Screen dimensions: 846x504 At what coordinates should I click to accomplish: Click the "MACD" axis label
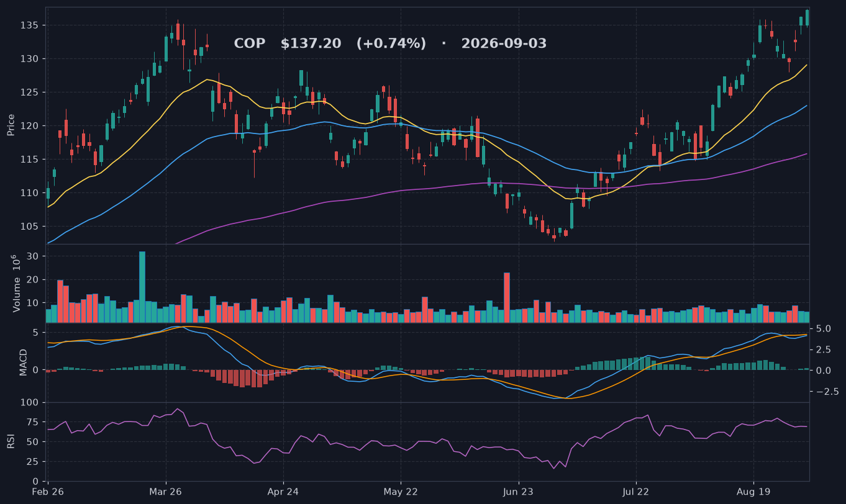[x=24, y=362]
